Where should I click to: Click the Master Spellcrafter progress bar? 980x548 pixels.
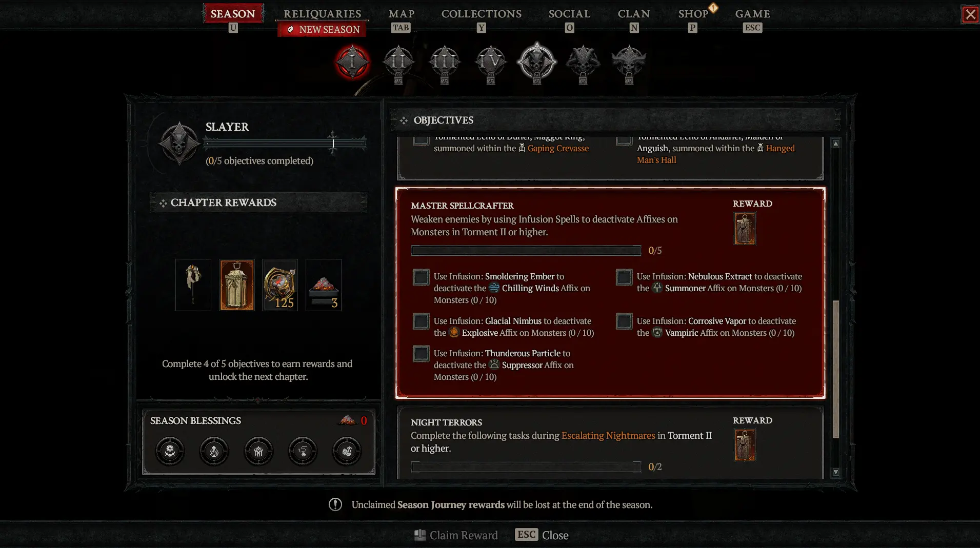pyautogui.click(x=526, y=251)
